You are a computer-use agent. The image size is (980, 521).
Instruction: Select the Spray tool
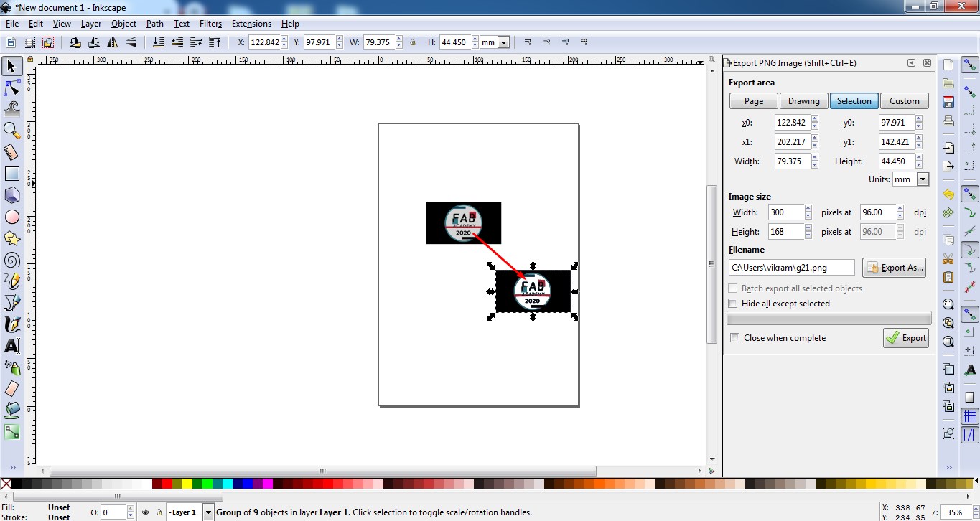pos(11,367)
